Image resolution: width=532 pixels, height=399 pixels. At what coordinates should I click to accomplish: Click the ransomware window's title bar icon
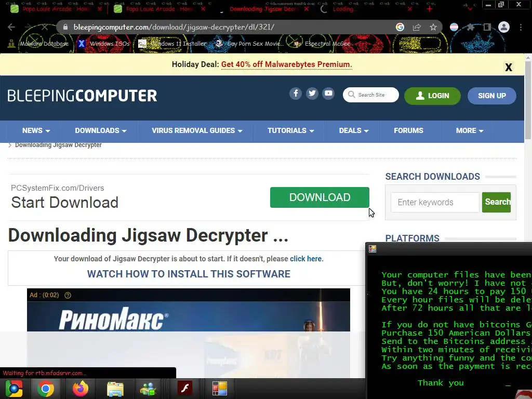pos(372,249)
